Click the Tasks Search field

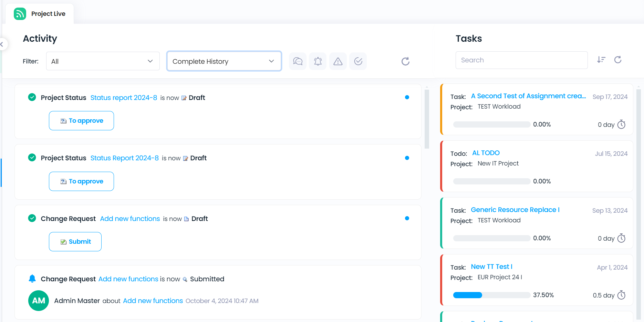point(521,60)
